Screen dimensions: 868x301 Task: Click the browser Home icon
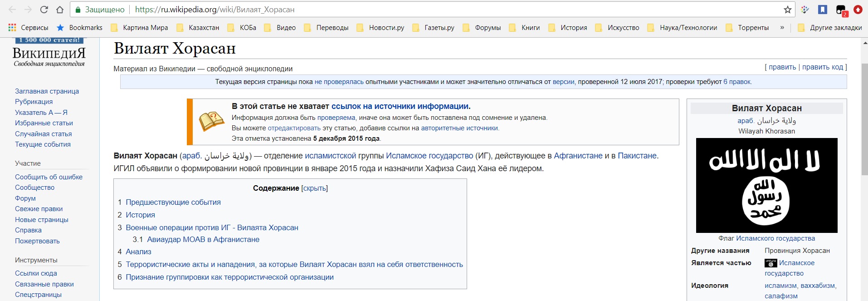pos(59,10)
